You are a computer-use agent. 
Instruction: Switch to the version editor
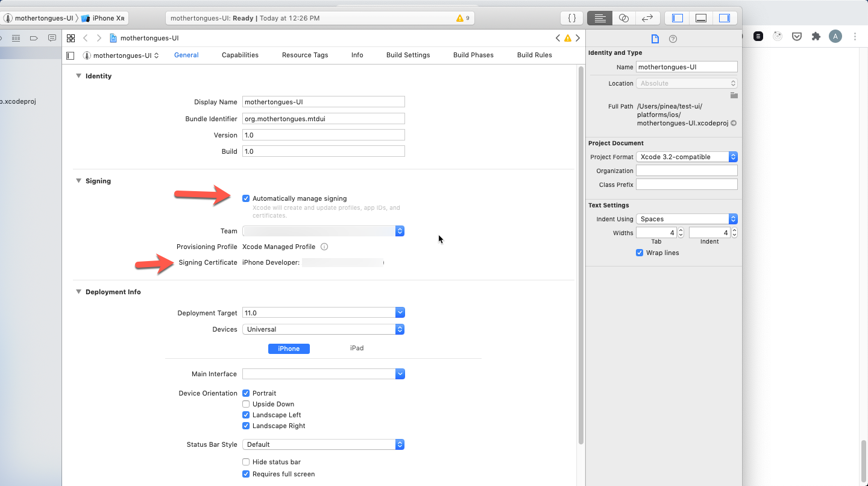(x=647, y=18)
